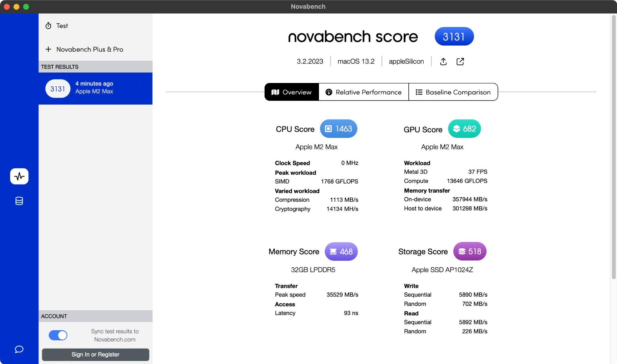The image size is (617, 364).
Task: Click the Apple M2 Max label under CPU Score
Action: [317, 147]
